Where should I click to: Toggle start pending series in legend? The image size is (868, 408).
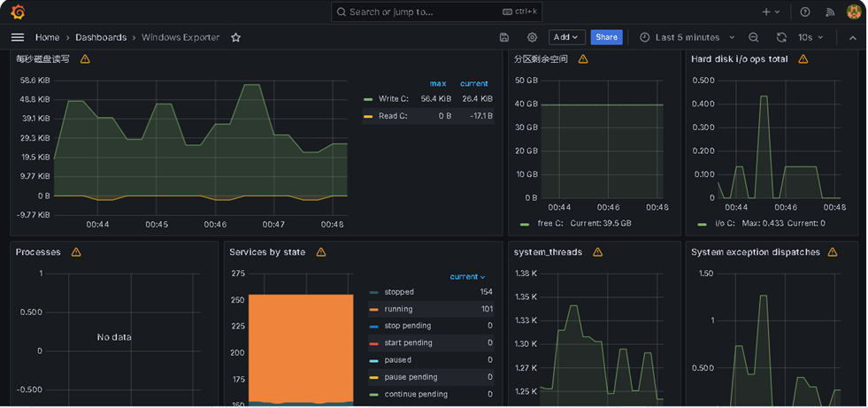[x=408, y=343]
